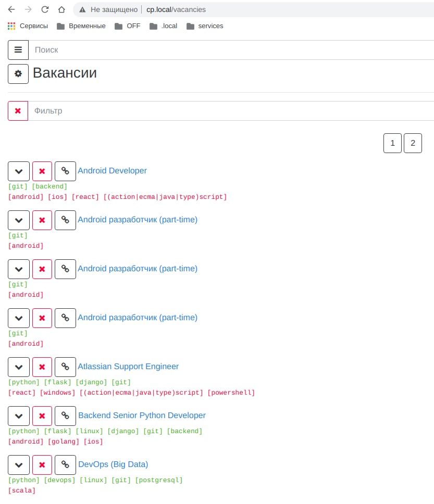Open link icon for Backend Senior Python Developer

(65, 416)
